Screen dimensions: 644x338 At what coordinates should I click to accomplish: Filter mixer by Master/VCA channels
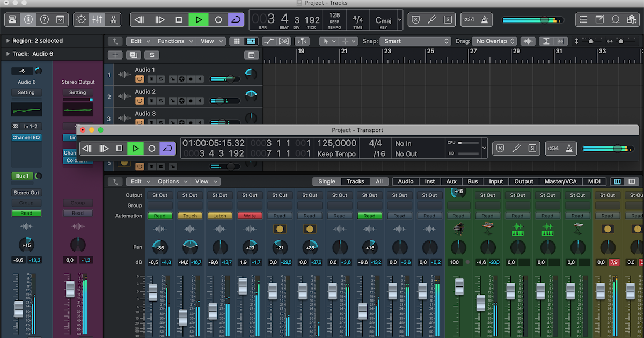[x=560, y=181]
